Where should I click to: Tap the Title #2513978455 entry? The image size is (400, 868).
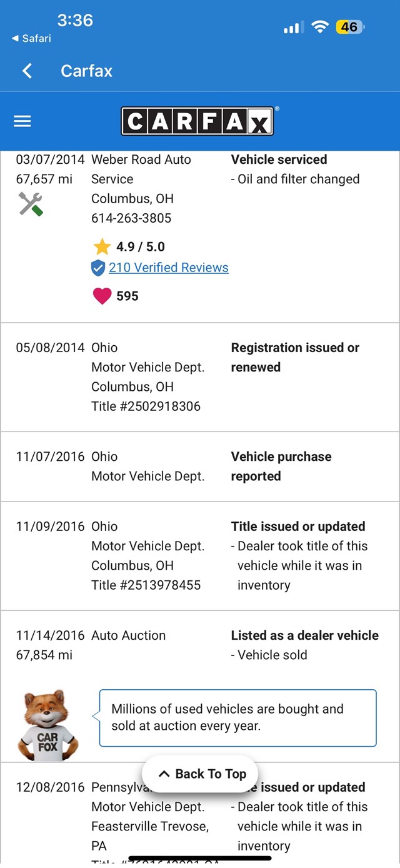click(x=146, y=585)
